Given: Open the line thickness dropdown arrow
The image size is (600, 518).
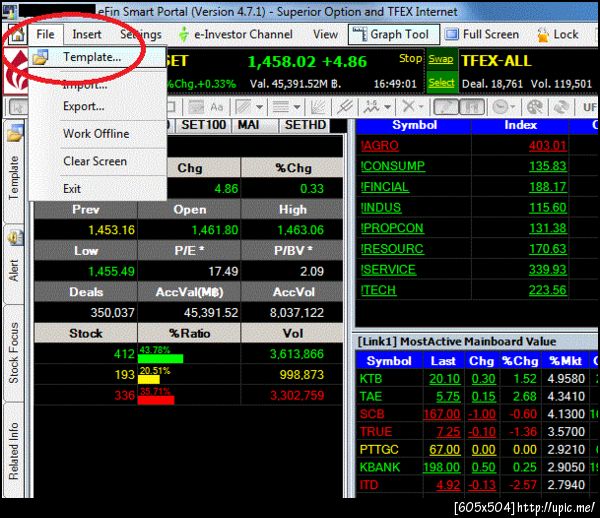Looking at the screenshot, I should pyautogui.click(x=297, y=108).
